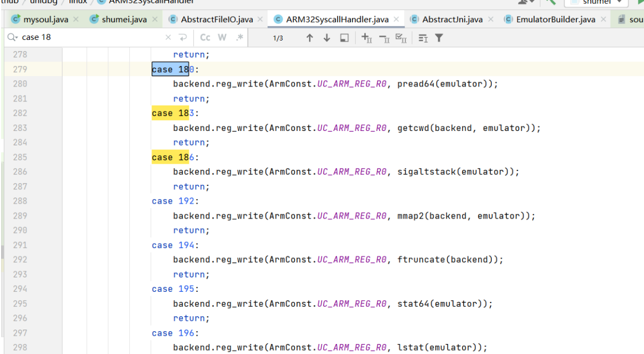This screenshot has height=354, width=644.
Task: Toggle Regex search option
Action: (x=239, y=37)
